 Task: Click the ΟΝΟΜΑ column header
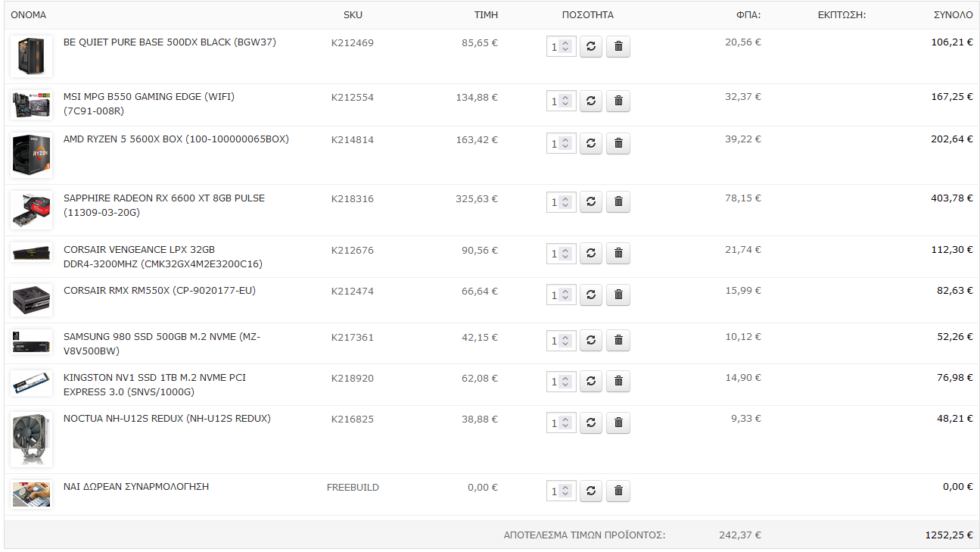(29, 15)
